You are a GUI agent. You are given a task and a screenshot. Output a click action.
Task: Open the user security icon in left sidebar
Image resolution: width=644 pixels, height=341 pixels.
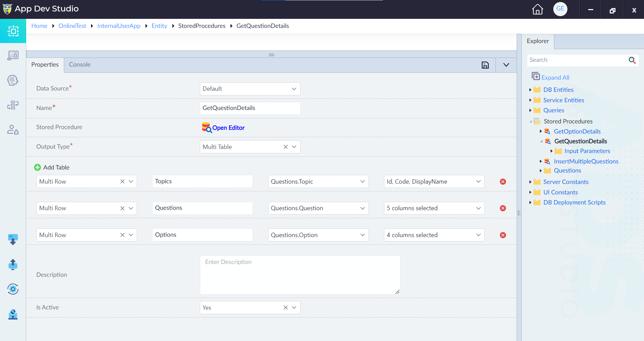coord(13,130)
